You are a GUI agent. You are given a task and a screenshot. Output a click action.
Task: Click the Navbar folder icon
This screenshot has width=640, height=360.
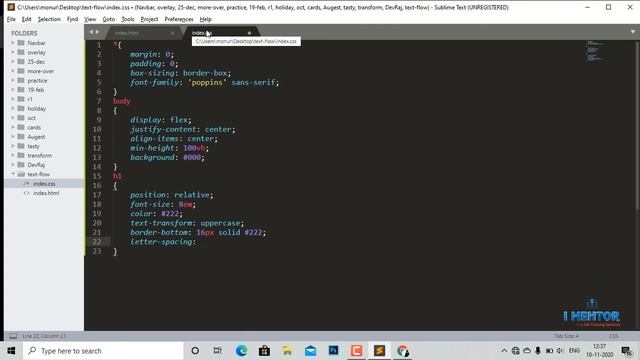(21, 43)
